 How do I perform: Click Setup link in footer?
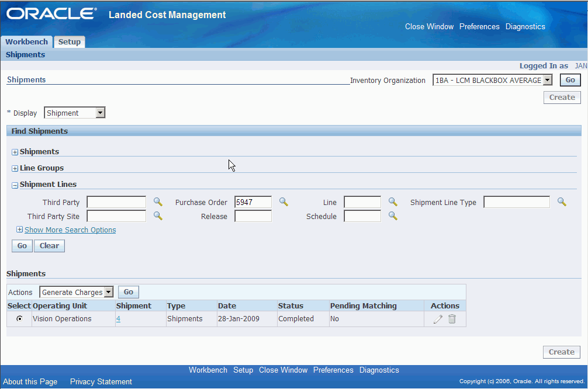243,370
